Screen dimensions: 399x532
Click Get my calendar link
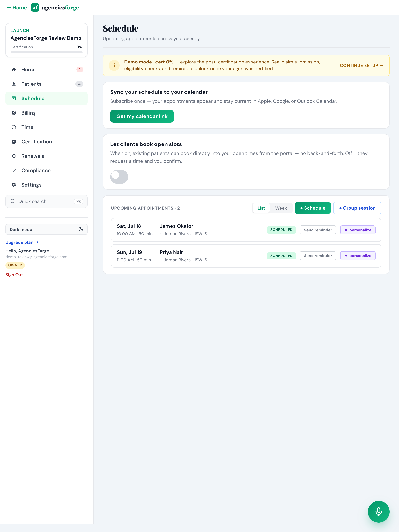click(142, 116)
